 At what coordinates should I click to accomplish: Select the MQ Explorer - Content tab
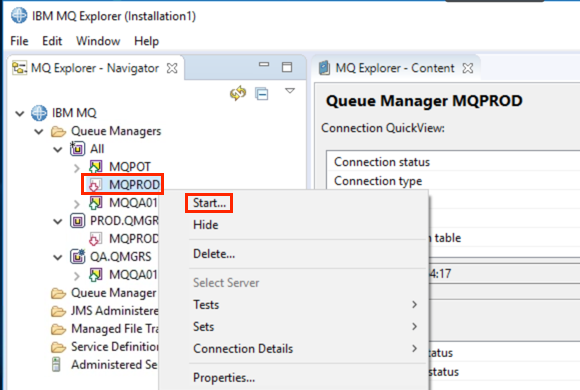click(x=395, y=68)
